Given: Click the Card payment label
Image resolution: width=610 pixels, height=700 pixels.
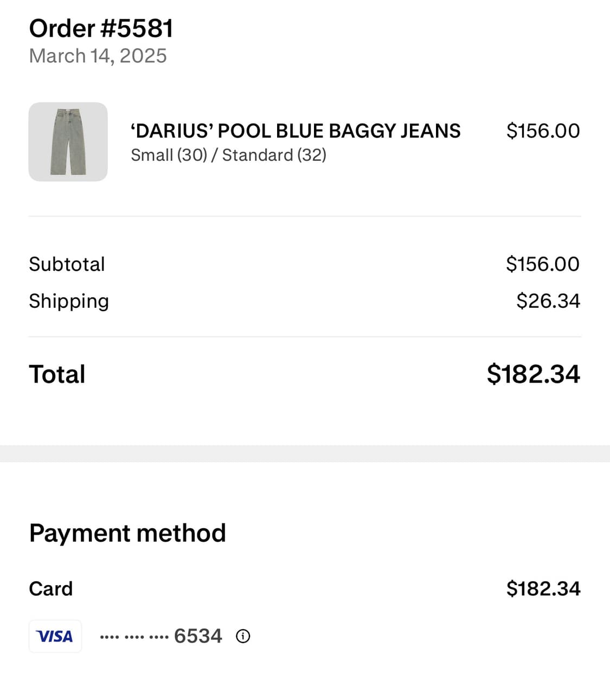Looking at the screenshot, I should 50,589.
